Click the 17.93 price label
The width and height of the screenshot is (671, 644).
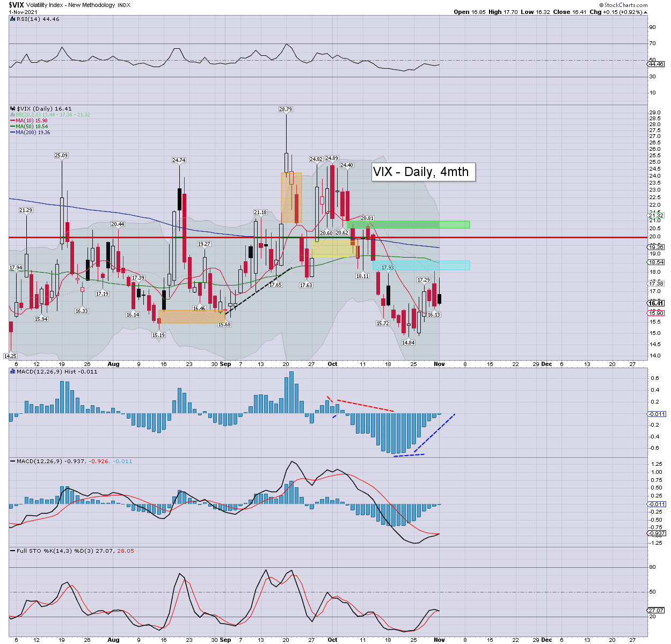pos(387,267)
